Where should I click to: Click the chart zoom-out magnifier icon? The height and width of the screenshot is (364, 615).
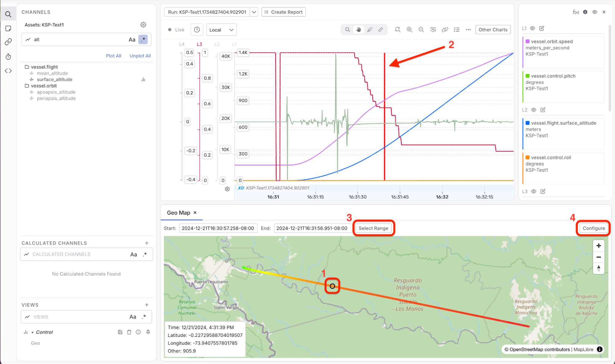point(421,30)
